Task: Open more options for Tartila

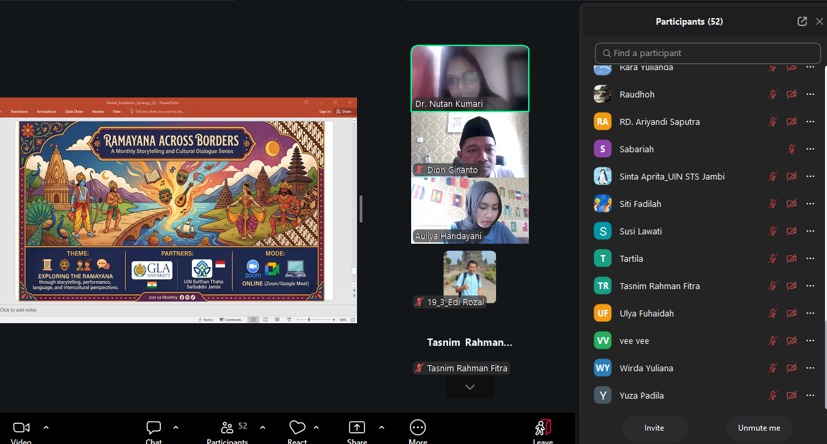Action: tap(810, 258)
